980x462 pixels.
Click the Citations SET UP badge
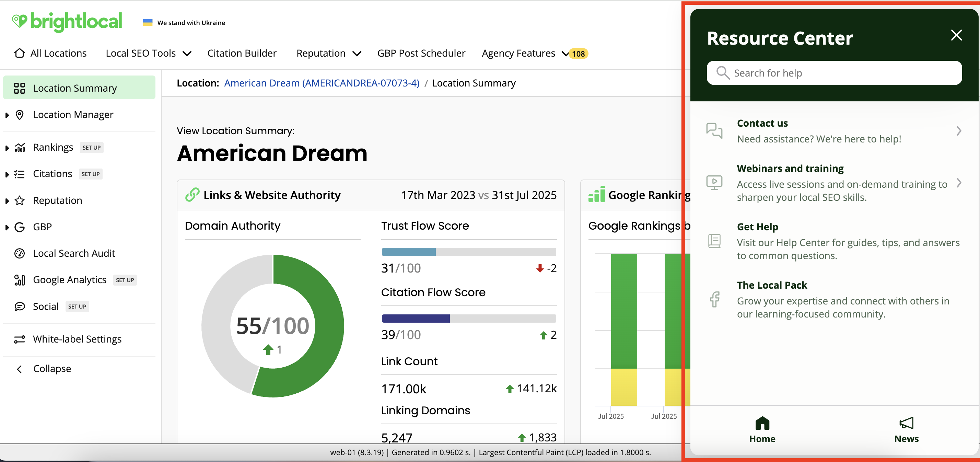(91, 174)
